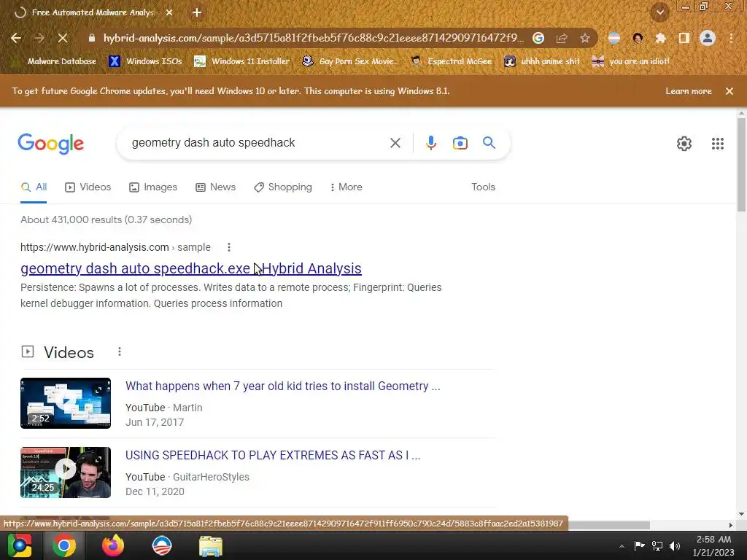Open 'What happens when 7 year old' video link
Screen dimensions: 747x560
click(x=282, y=386)
